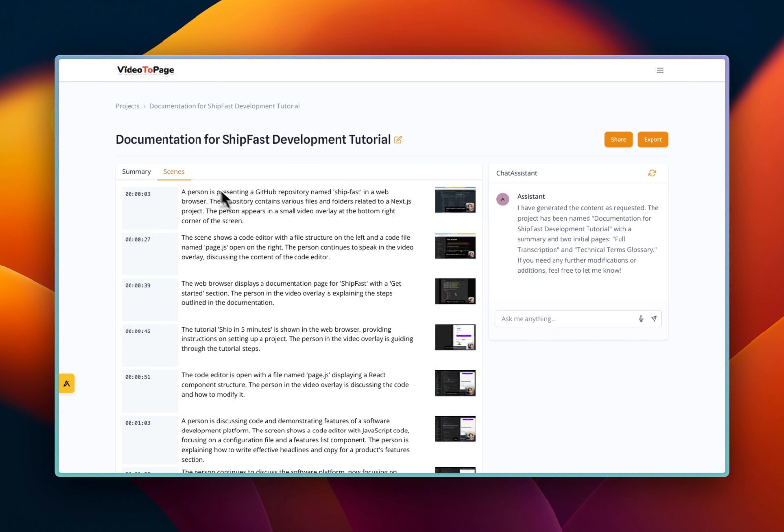Open the thumbnail for scene 00:00:27
This screenshot has width=784, height=532.
[x=456, y=245]
